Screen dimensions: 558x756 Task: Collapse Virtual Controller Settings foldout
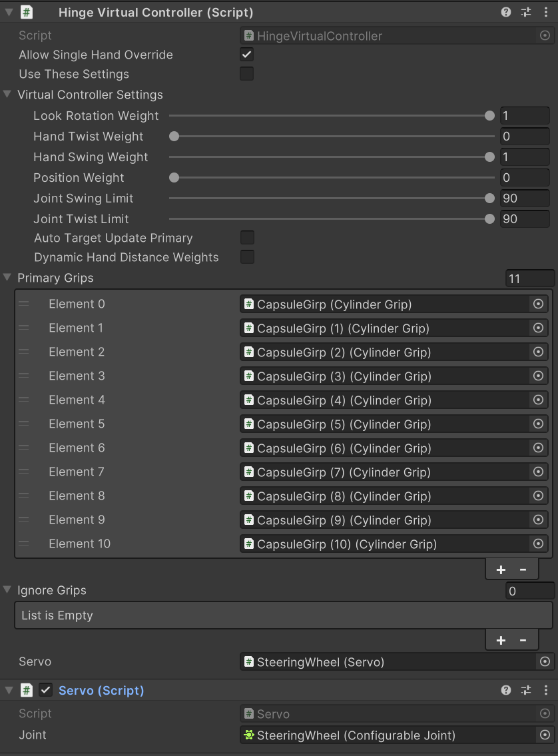coord(7,95)
